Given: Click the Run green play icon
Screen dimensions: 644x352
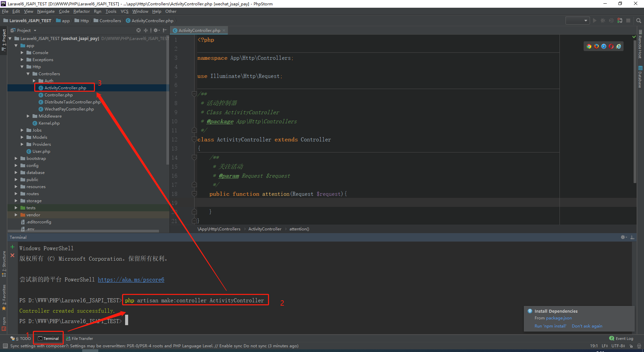Looking at the screenshot, I should click(595, 20).
